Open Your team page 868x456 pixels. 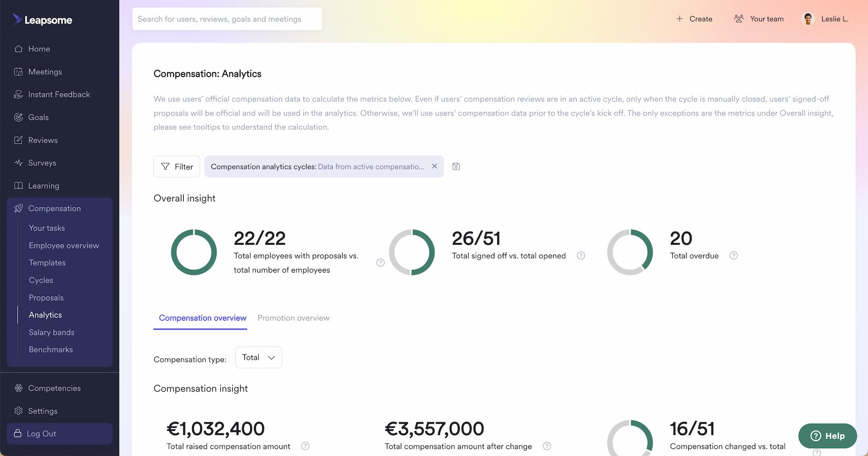(759, 18)
